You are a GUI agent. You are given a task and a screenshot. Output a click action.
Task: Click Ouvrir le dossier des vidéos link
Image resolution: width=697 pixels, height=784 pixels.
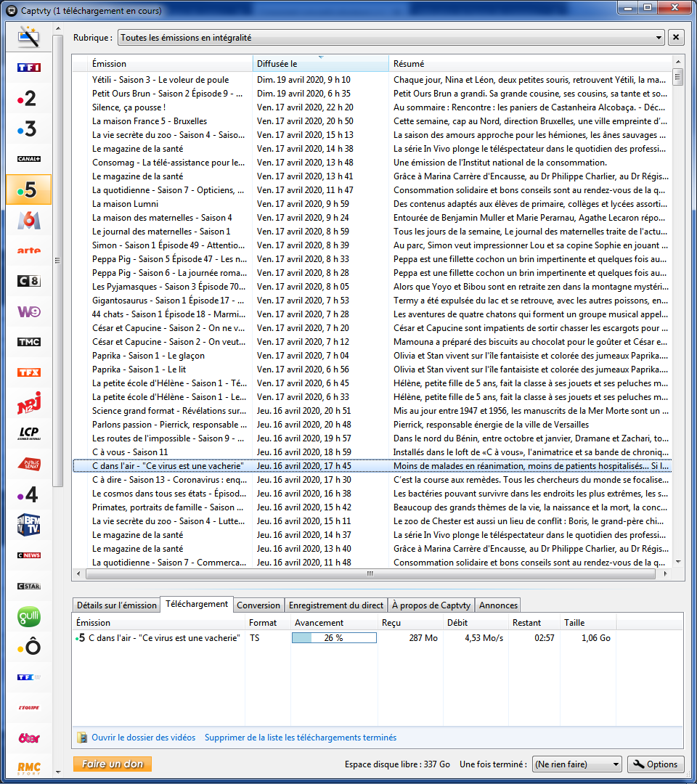coord(144,738)
